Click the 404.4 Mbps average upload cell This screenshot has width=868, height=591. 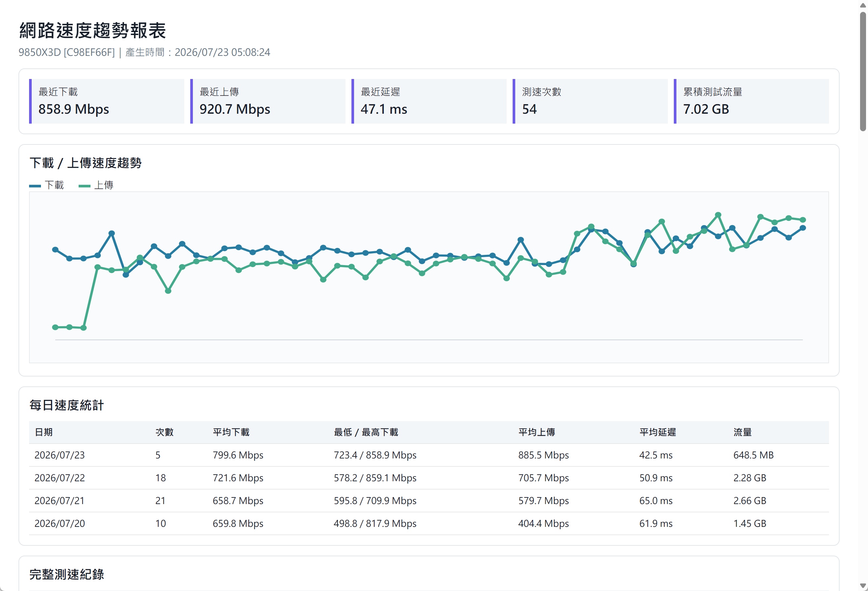pos(543,523)
